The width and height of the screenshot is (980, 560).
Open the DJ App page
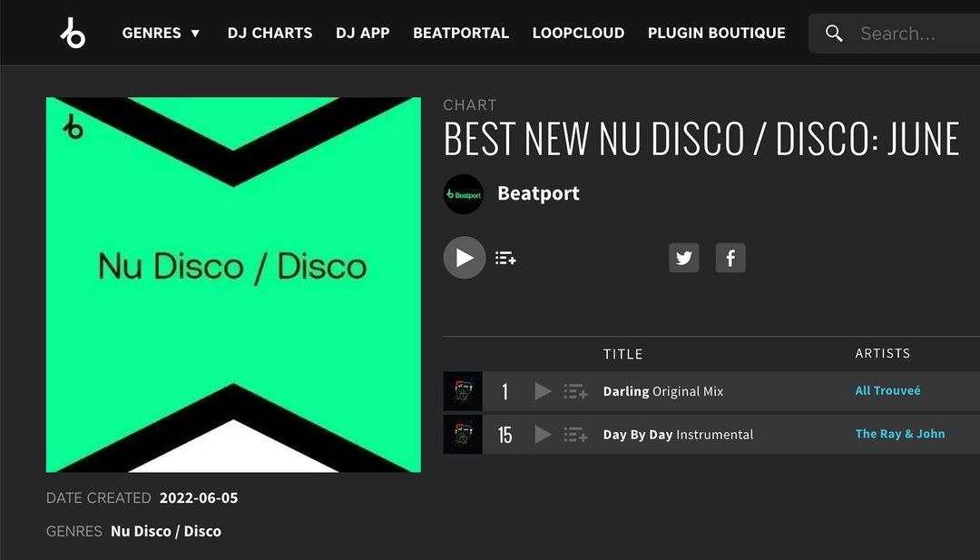coord(362,33)
